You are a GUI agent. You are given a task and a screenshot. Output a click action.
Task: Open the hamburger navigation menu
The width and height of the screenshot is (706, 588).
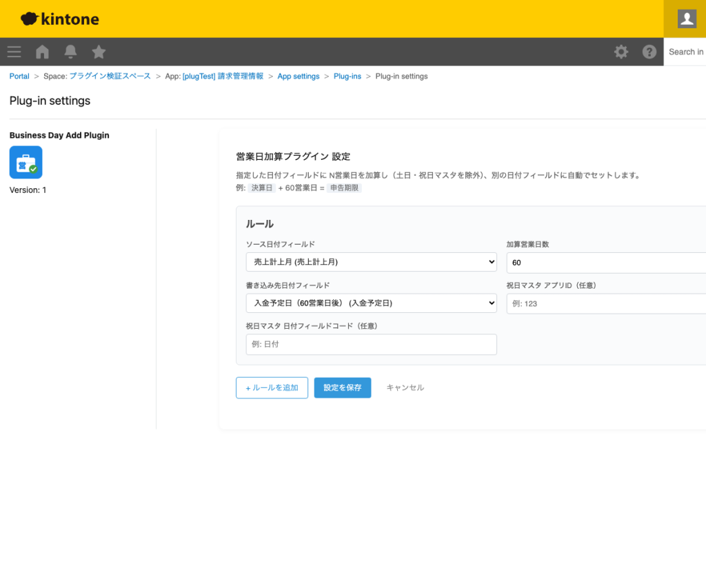[x=14, y=52]
